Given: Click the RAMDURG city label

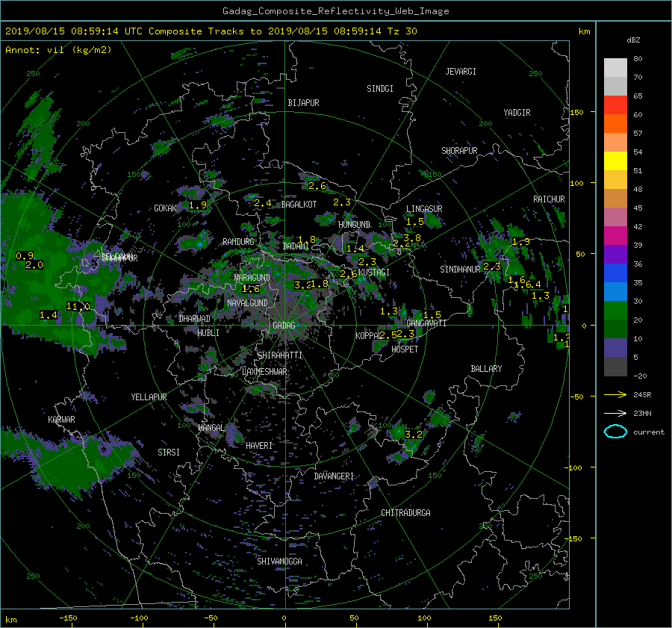Looking at the screenshot, I should [238, 242].
